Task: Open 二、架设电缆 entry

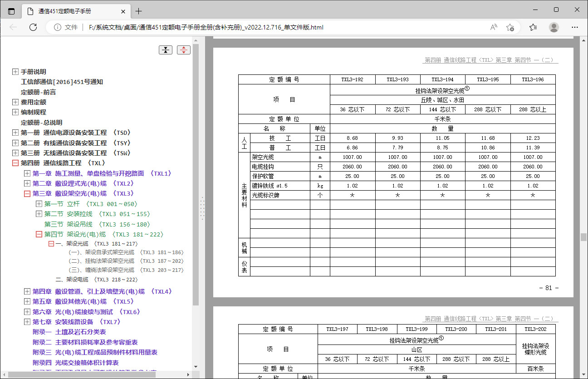Action: point(97,280)
